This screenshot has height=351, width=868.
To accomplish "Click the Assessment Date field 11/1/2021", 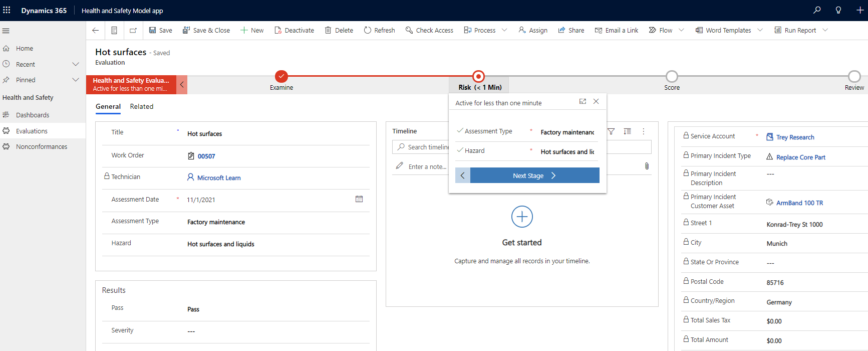I will 201,200.
